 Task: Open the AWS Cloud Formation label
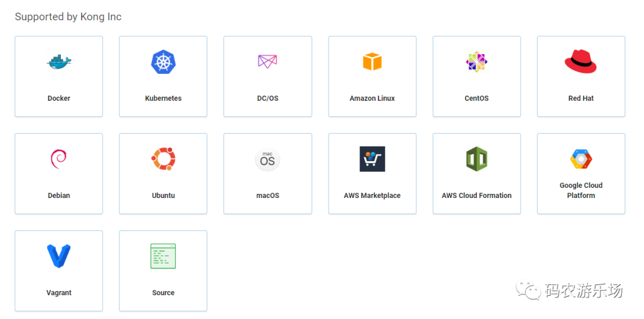coord(476,196)
